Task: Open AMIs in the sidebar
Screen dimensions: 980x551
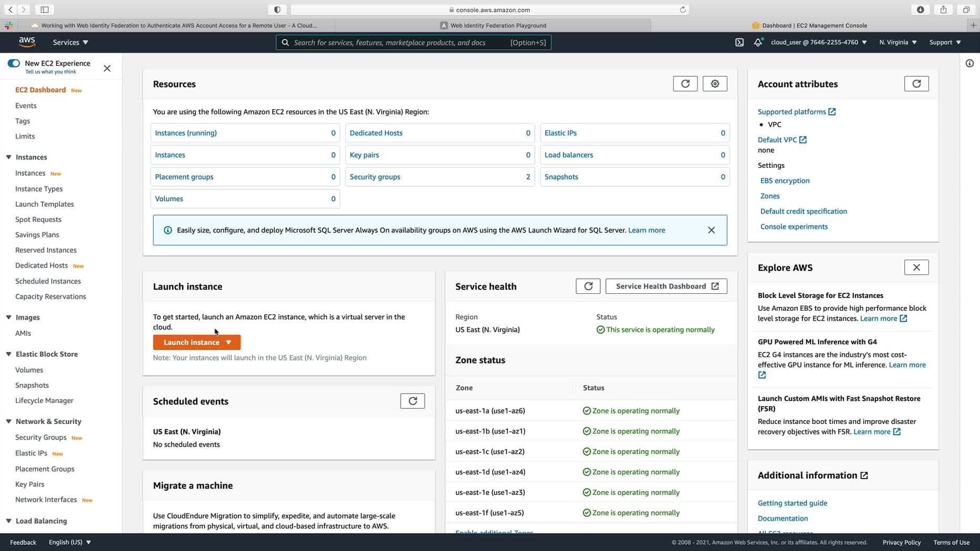Action: (x=23, y=333)
